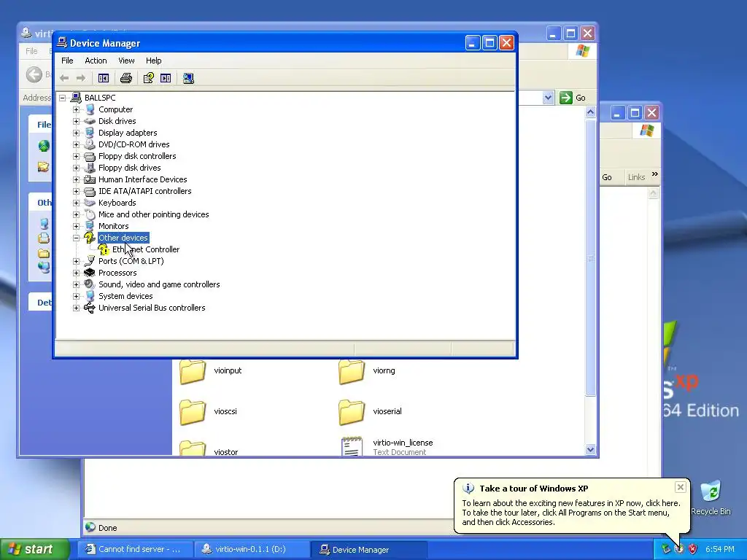Expand the Processors category
The width and height of the screenshot is (747, 560).
tap(76, 273)
